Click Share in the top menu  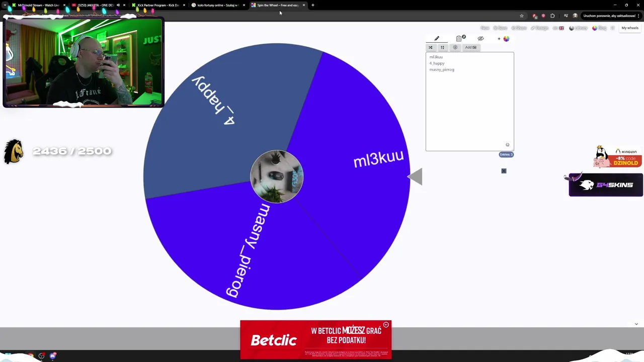519,28
